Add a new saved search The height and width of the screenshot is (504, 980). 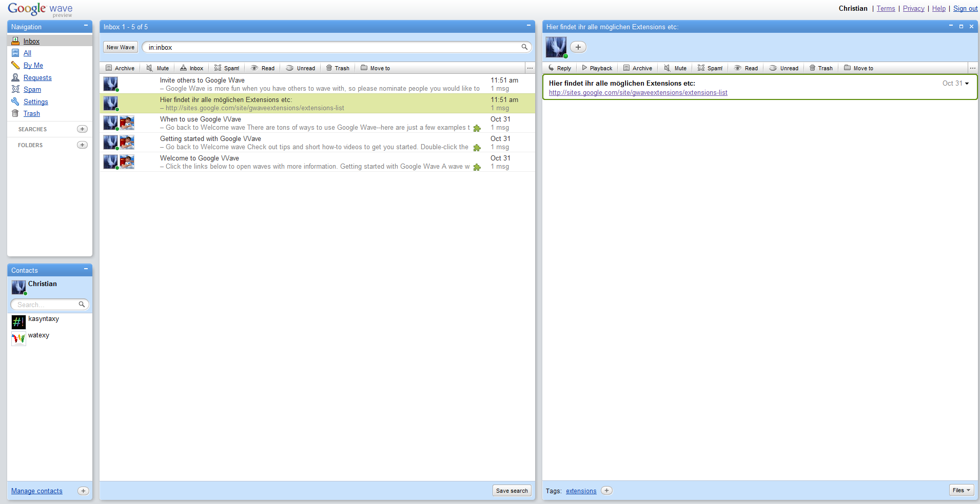click(82, 129)
